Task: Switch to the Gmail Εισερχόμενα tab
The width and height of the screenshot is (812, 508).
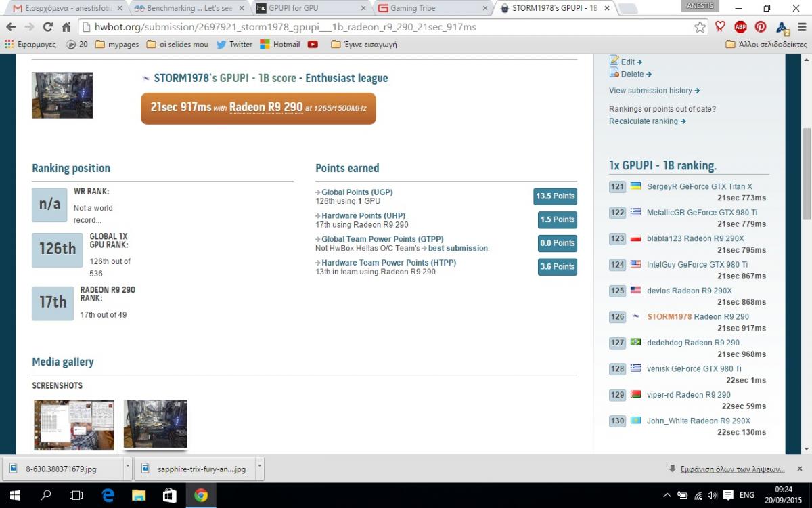Action: tap(66, 8)
